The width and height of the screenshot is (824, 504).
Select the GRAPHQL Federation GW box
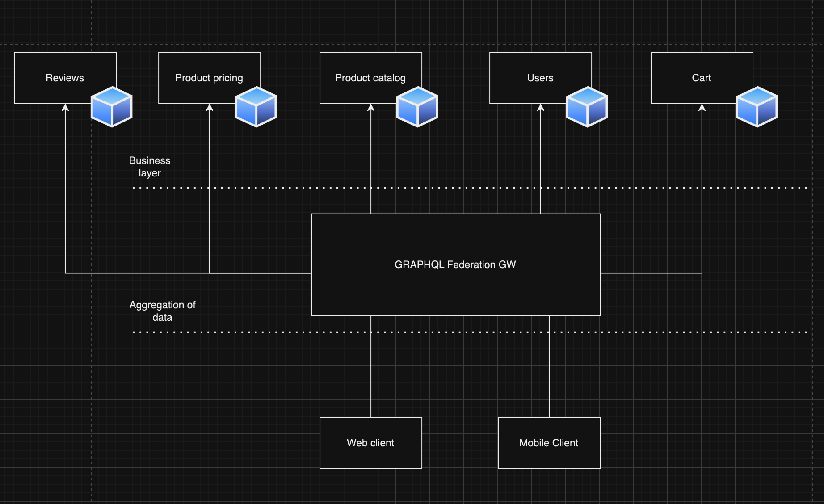pos(456,265)
